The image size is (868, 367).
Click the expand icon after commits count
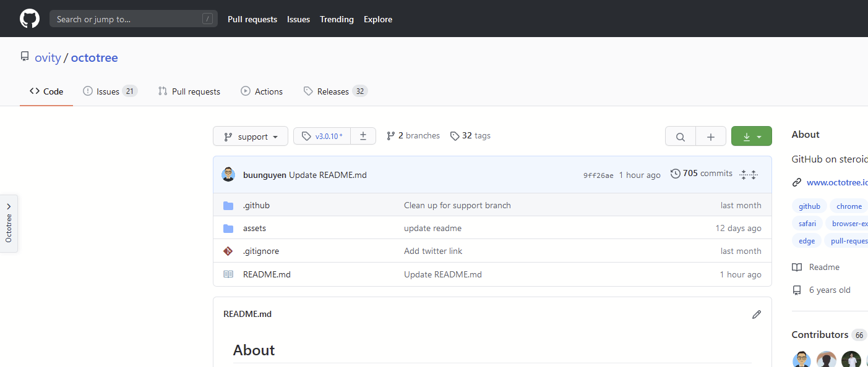[x=749, y=175]
